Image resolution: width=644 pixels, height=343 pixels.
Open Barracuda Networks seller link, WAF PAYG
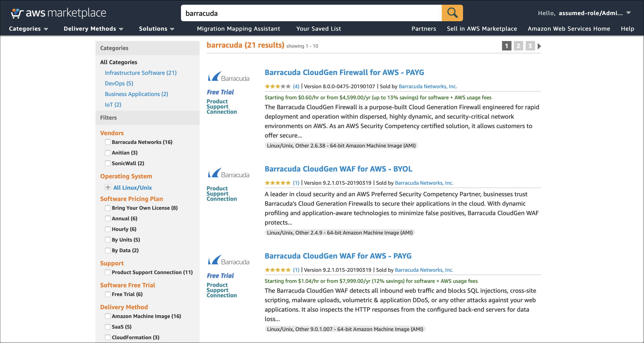point(424,270)
